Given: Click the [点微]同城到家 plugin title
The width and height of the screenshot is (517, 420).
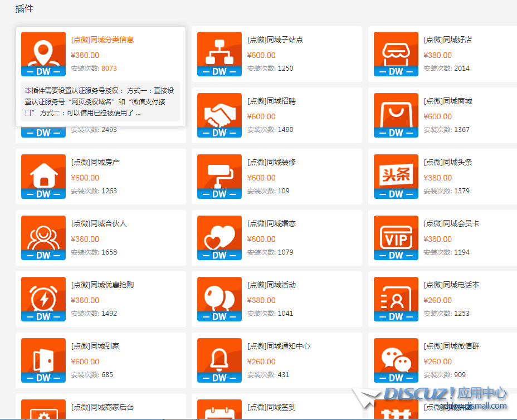Looking at the screenshot, I should [x=95, y=346].
